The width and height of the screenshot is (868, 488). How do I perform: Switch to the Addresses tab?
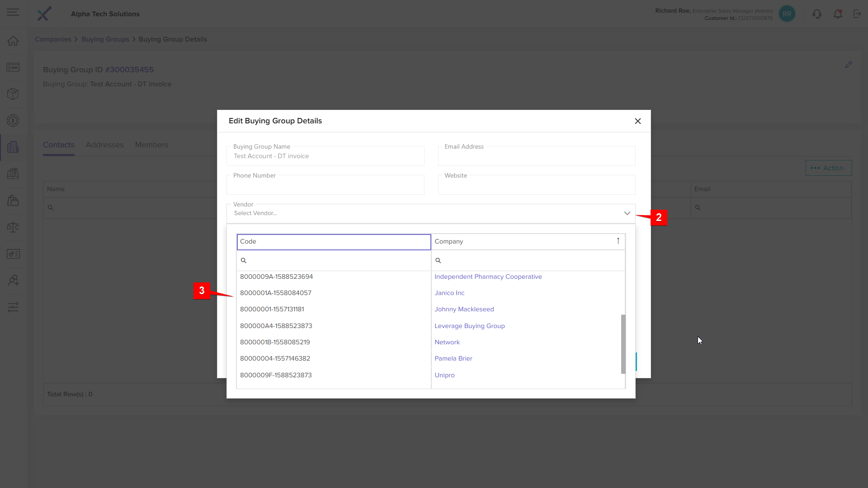tap(104, 145)
